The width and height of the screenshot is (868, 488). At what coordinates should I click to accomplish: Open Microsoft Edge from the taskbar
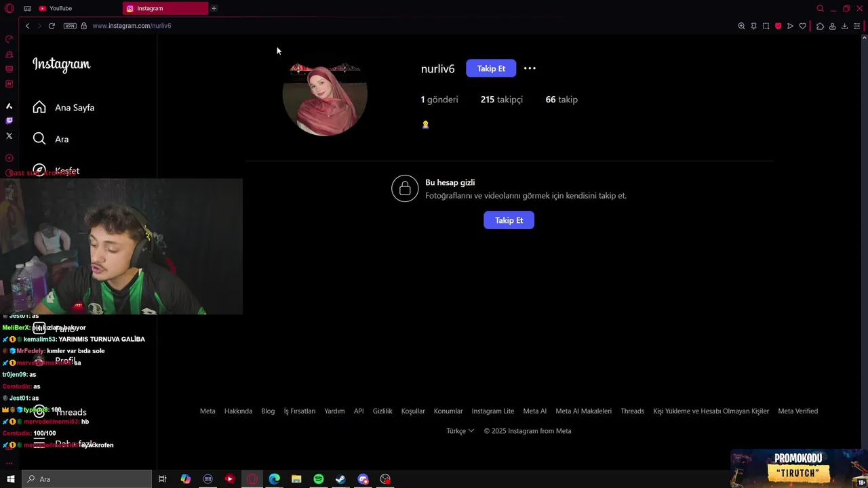click(274, 479)
